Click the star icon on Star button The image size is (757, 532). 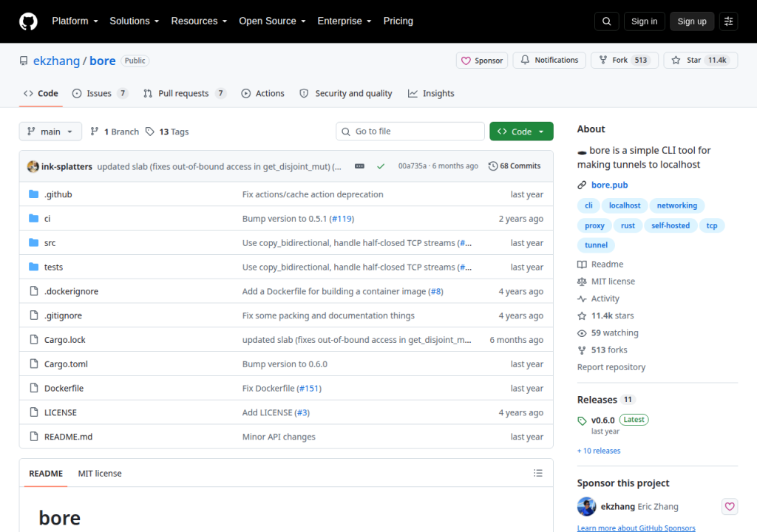(676, 60)
